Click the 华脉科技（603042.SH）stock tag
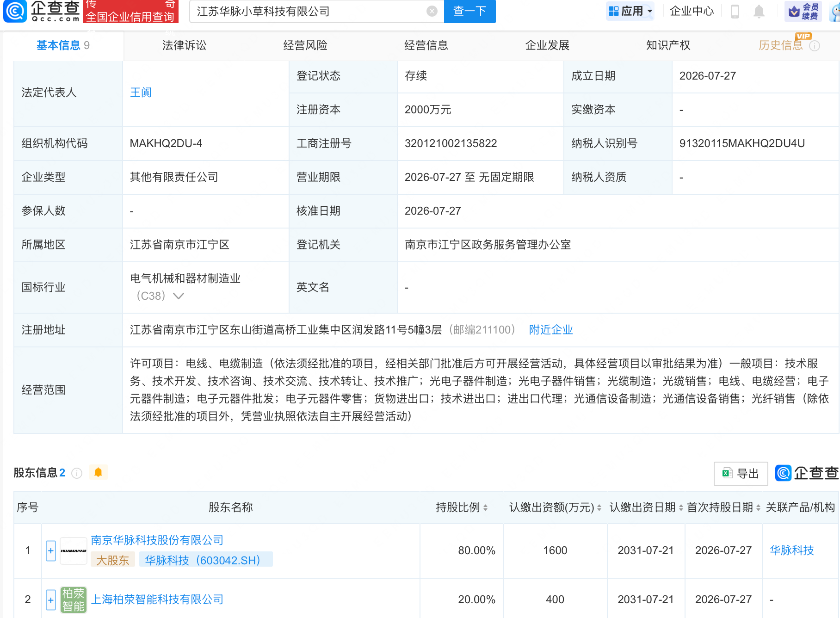 click(x=205, y=560)
